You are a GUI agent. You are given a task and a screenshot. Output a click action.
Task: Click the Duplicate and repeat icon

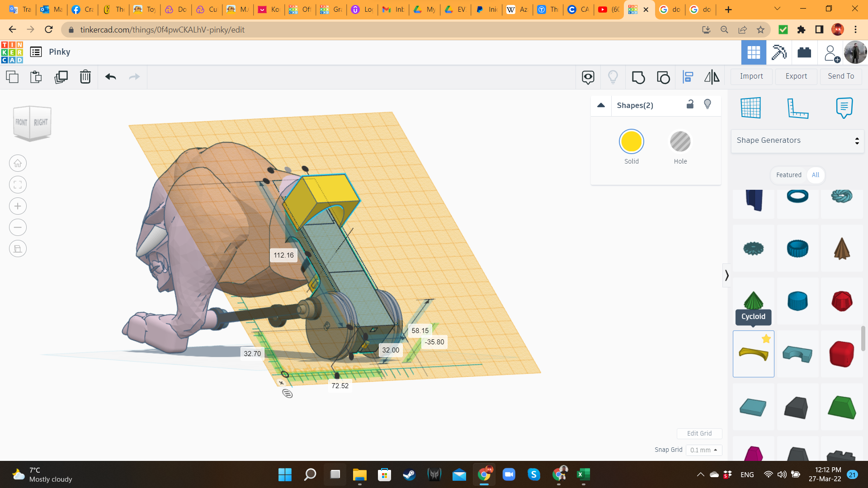[x=61, y=77]
